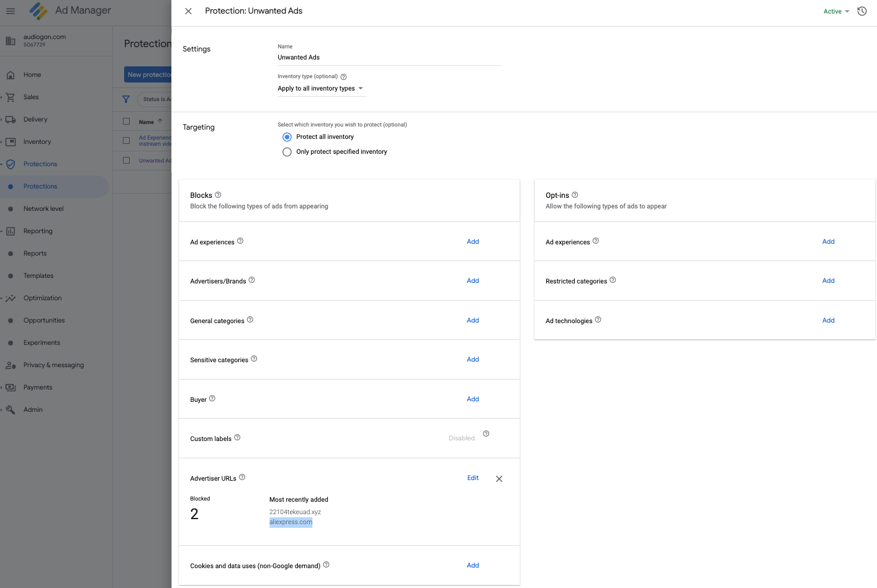Show help for Blocks heading
Viewport: 877px width, 588px height.
coord(218,195)
